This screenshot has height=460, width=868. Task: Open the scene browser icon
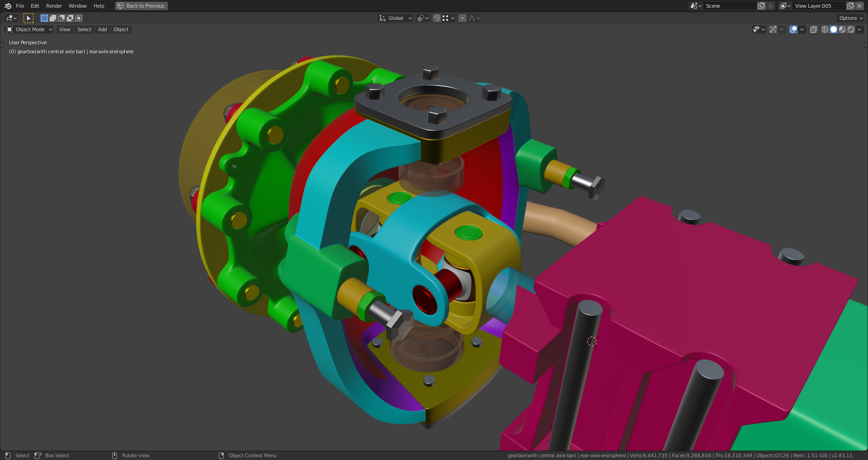click(x=696, y=6)
